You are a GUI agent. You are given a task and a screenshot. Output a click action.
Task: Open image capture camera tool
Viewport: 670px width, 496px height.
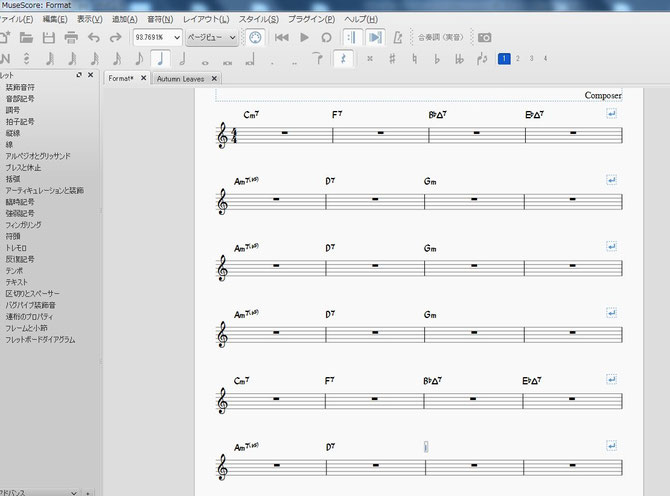click(484, 38)
